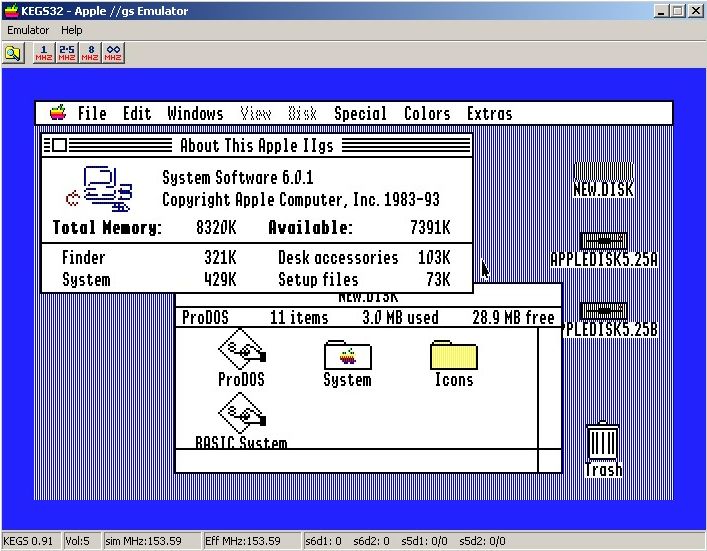Click "Eff MHz:153.59" status entry

[x=243, y=541]
